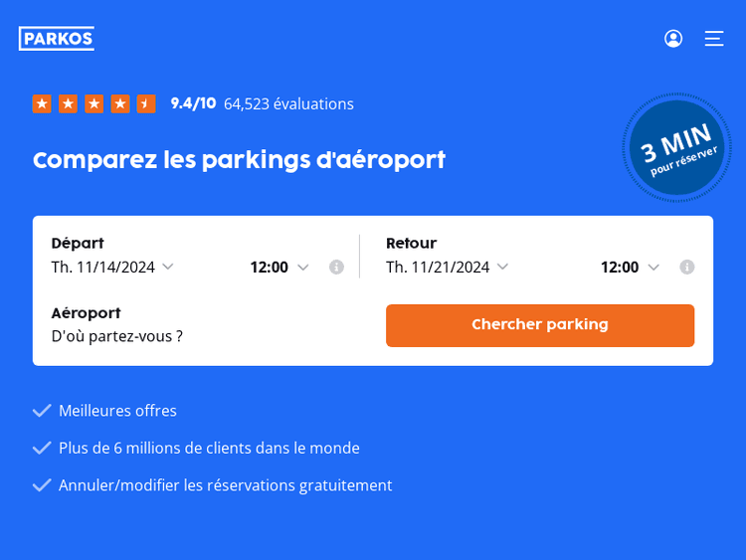Click checkmark beside 6 millions de clients
This screenshot has height=560, width=746.
click(x=42, y=449)
